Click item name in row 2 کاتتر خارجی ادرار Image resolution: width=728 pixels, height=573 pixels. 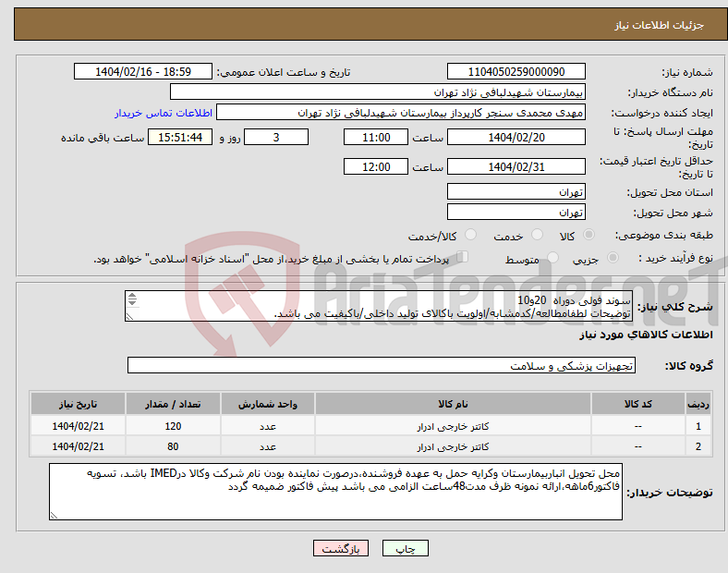pyautogui.click(x=453, y=446)
